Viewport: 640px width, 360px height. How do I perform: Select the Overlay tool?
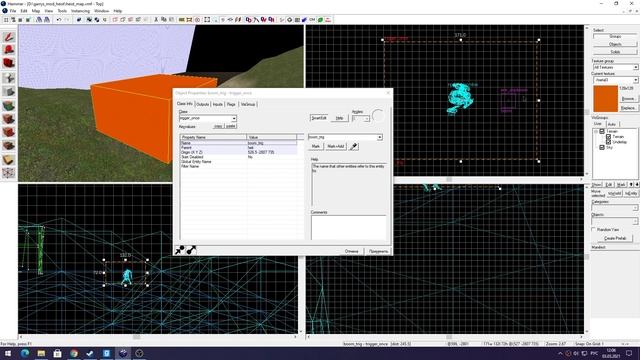click(x=9, y=146)
